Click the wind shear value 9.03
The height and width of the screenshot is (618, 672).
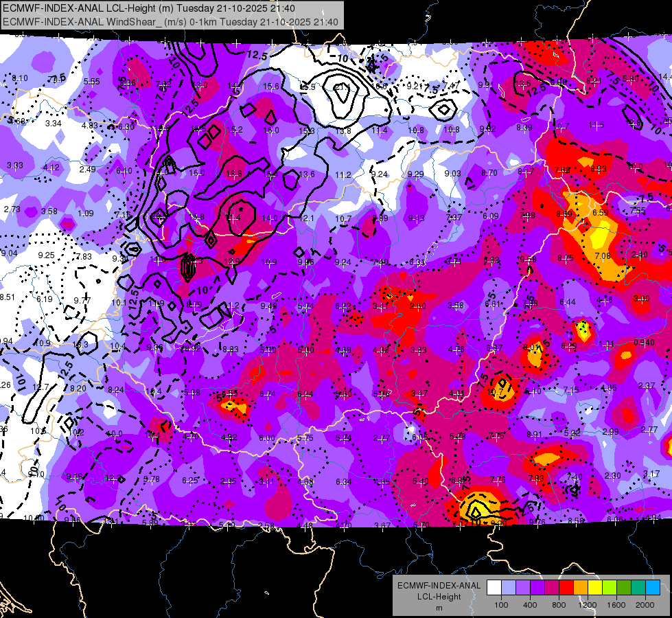coord(452,173)
